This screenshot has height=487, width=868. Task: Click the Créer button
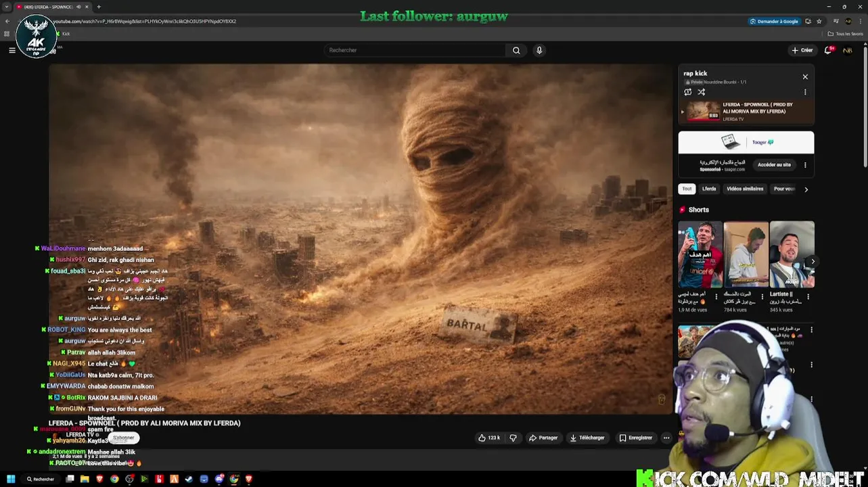[x=802, y=50]
